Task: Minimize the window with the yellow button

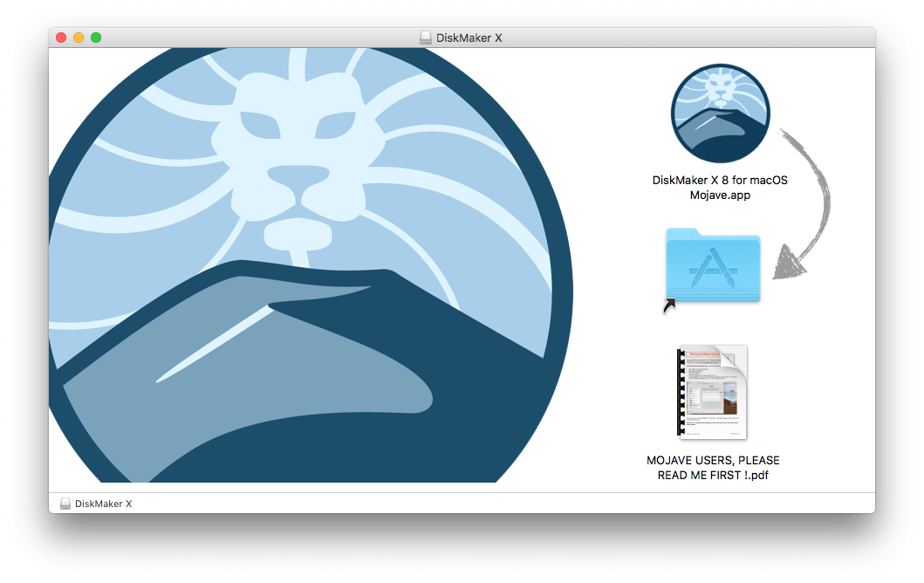Action: click(x=79, y=38)
